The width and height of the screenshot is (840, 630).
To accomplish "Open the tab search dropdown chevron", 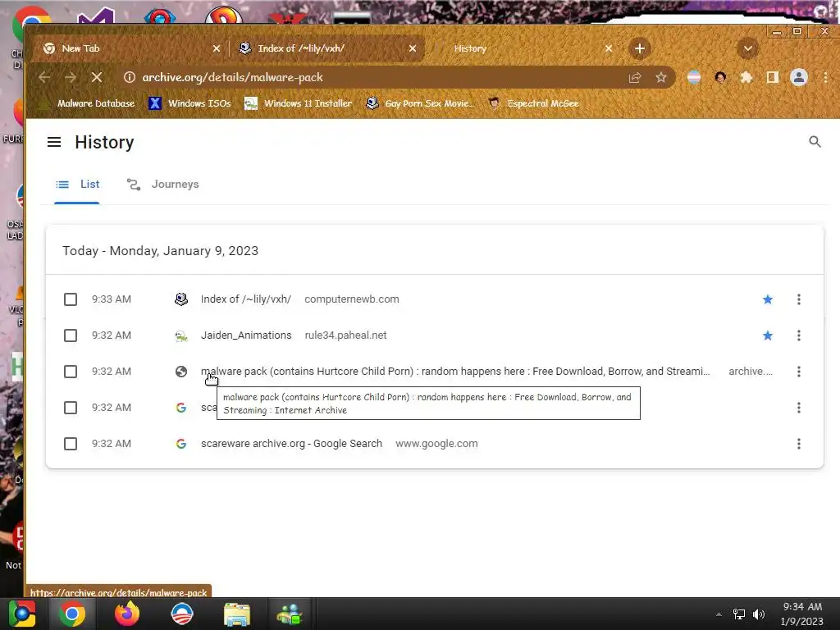I will pyautogui.click(x=748, y=48).
